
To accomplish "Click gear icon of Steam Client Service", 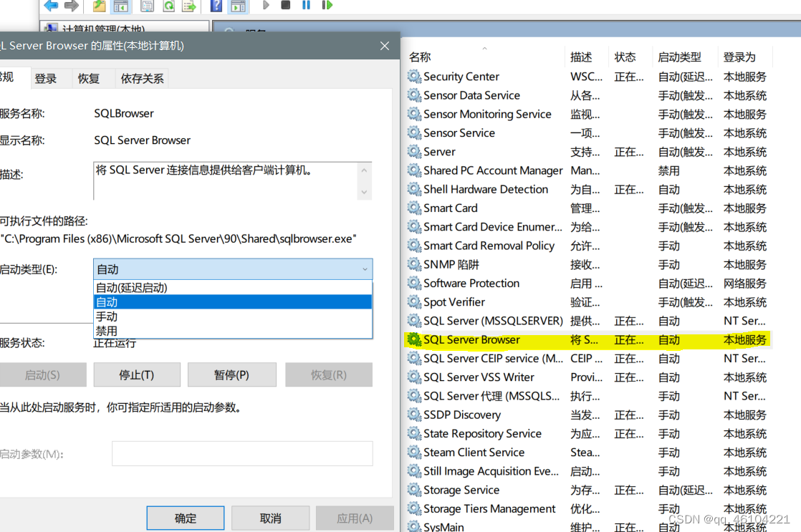I will click(x=414, y=453).
